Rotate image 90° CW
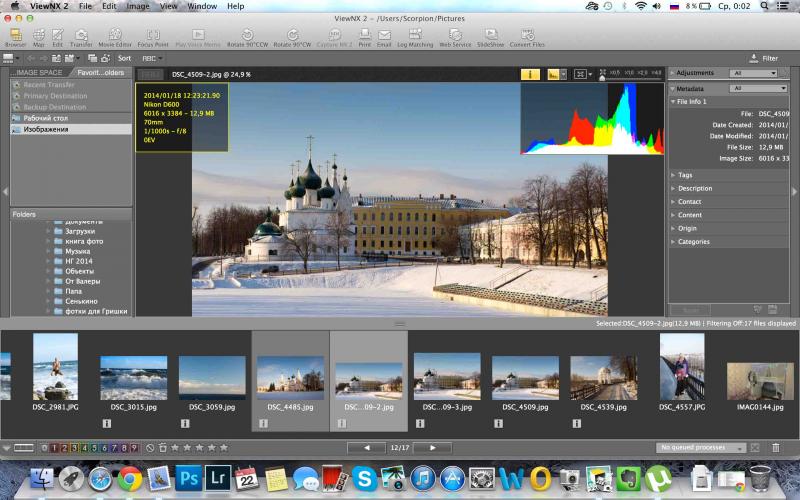The width and height of the screenshot is (800, 500). tap(292, 38)
